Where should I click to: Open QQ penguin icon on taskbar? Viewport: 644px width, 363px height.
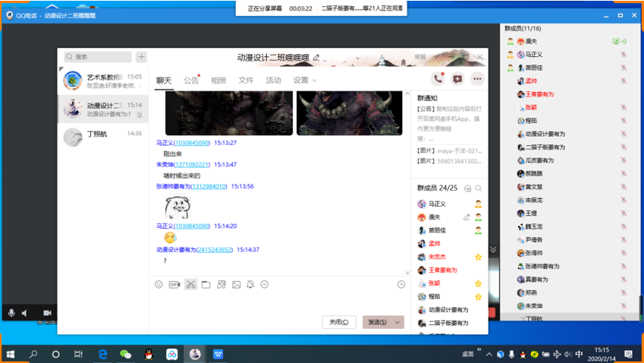tap(149, 354)
